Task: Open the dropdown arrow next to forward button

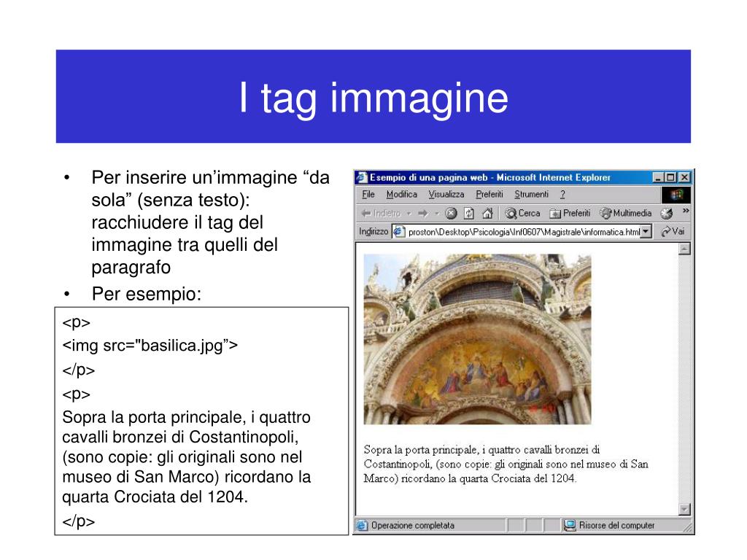Action: [436, 214]
